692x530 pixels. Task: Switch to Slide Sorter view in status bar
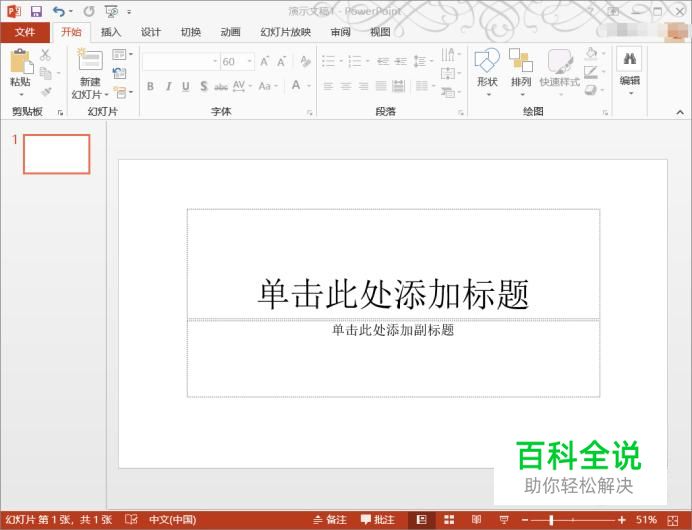click(x=449, y=520)
